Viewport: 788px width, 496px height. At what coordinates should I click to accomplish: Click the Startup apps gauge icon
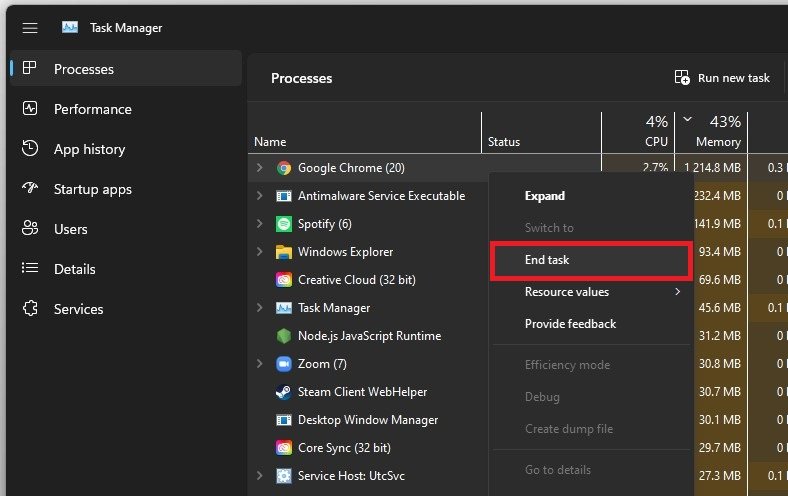(30, 189)
